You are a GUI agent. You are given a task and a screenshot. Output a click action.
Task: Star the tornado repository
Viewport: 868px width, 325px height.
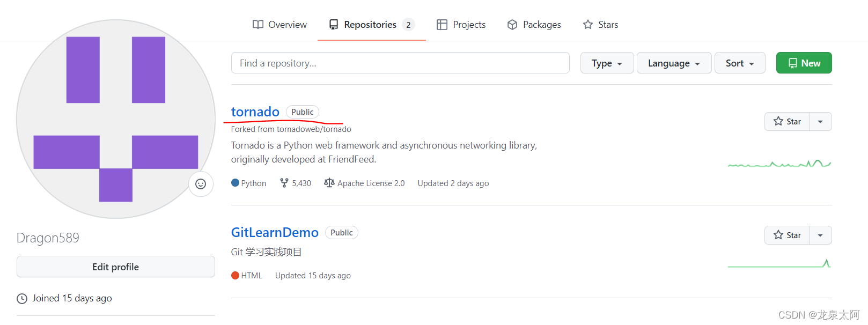pos(787,121)
